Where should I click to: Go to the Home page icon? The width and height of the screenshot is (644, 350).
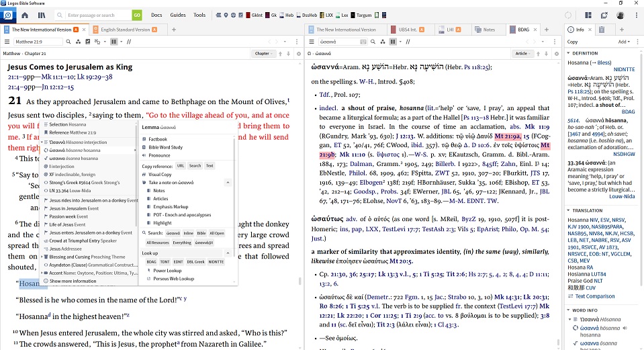pos(24,15)
